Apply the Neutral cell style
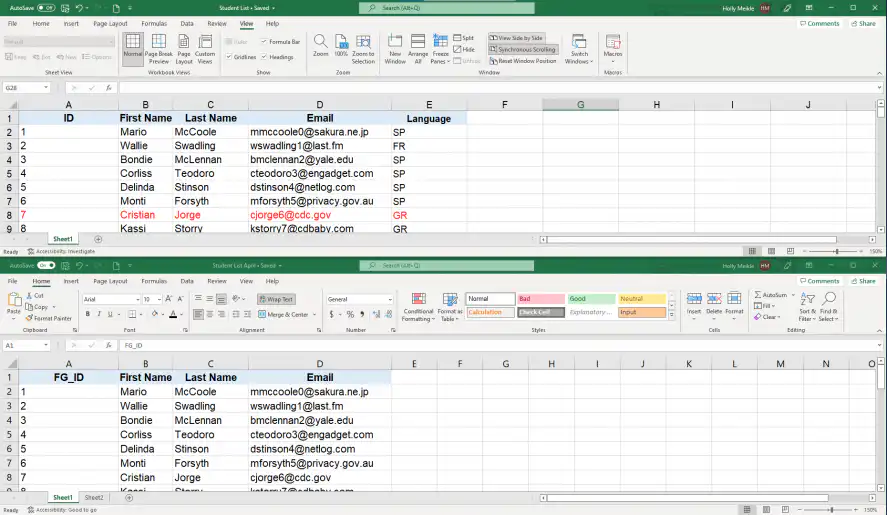This screenshot has height=515, width=887. point(641,299)
